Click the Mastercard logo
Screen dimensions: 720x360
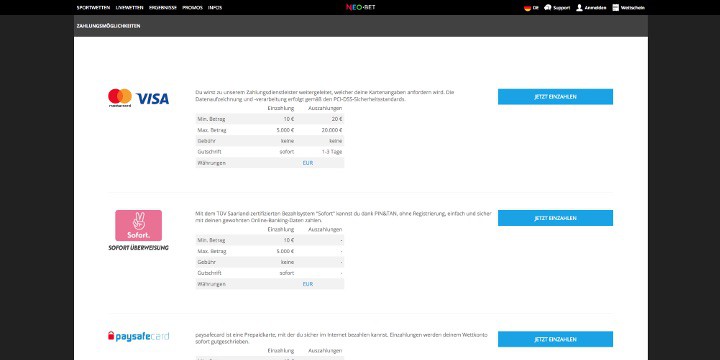coord(120,97)
